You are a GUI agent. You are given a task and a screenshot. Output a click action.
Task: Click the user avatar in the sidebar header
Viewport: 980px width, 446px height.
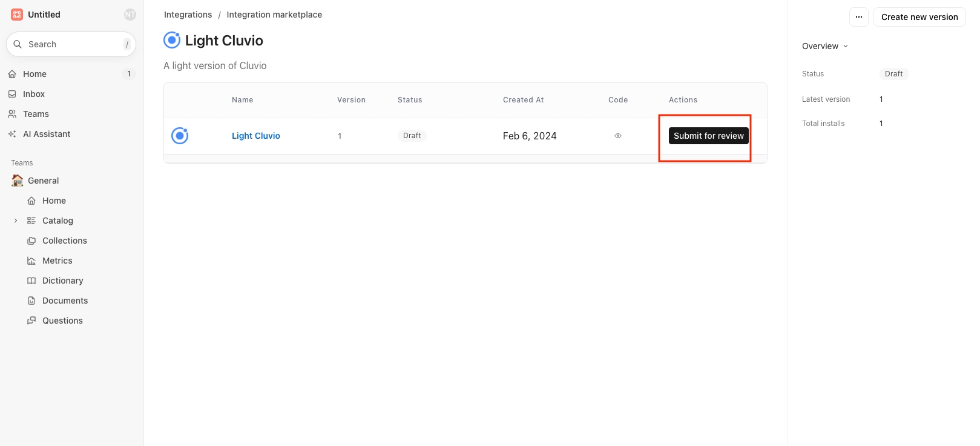(130, 15)
